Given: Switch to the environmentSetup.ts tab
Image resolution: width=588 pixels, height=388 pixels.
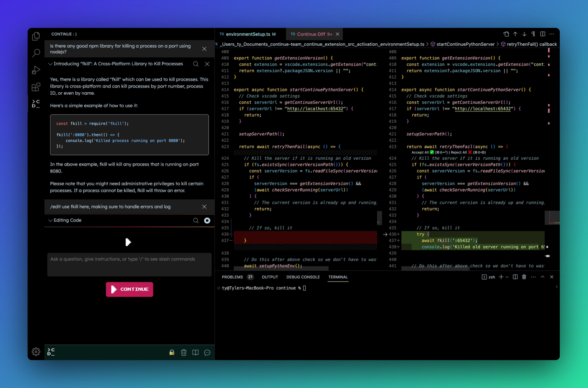Looking at the screenshot, I should point(248,34).
